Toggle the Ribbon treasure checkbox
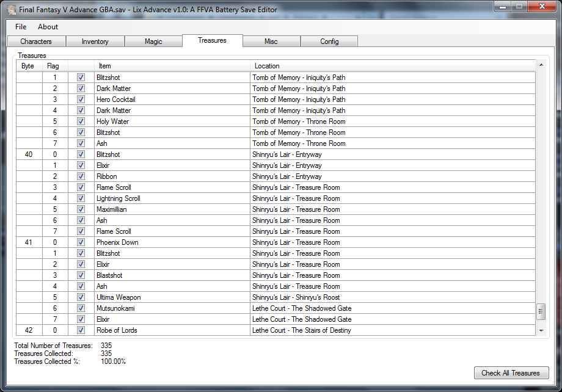562x392 pixels. point(81,176)
